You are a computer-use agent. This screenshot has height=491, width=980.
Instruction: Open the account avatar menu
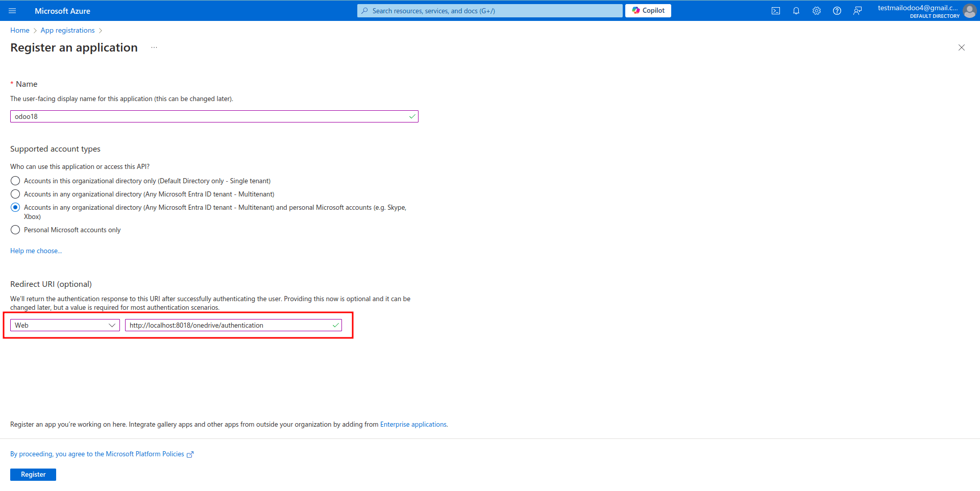click(x=969, y=11)
